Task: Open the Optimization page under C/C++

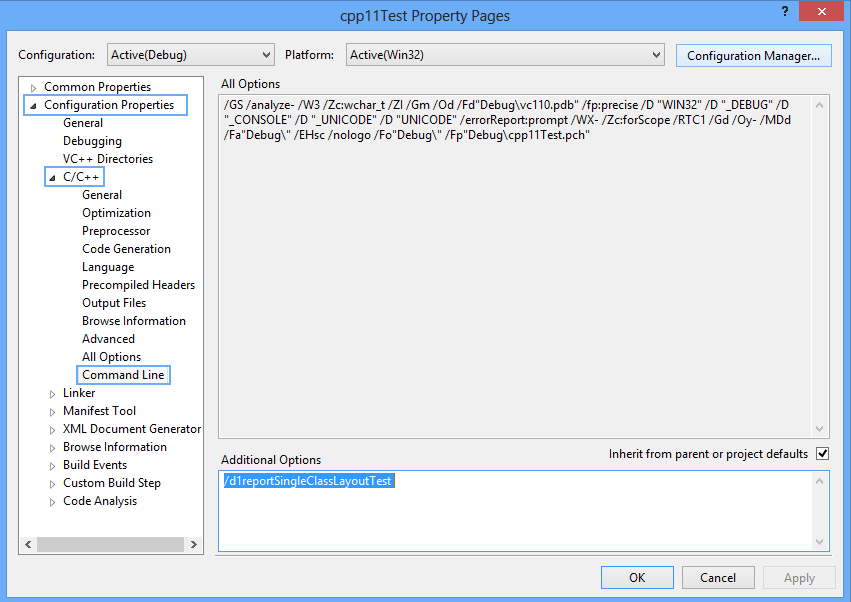Action: (x=116, y=213)
